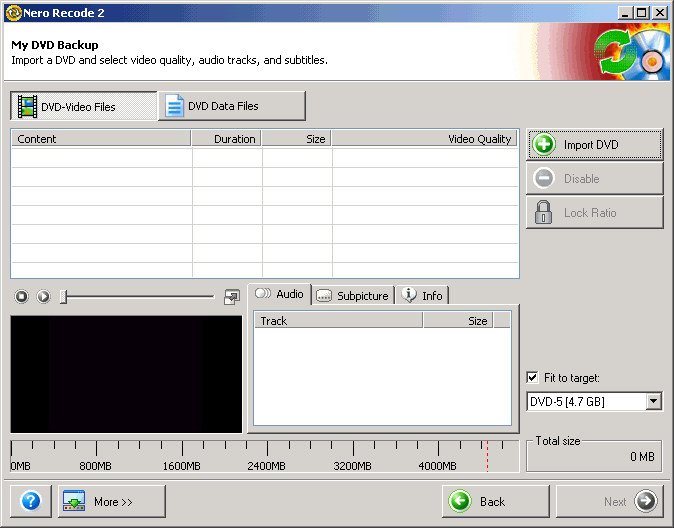
Task: Go to previous step with Back button
Action: (x=495, y=501)
